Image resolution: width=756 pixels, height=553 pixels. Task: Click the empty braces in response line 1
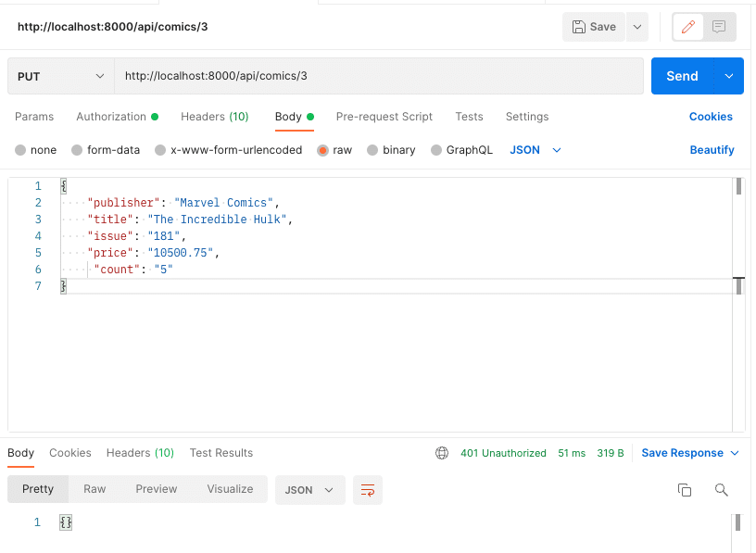(66, 522)
